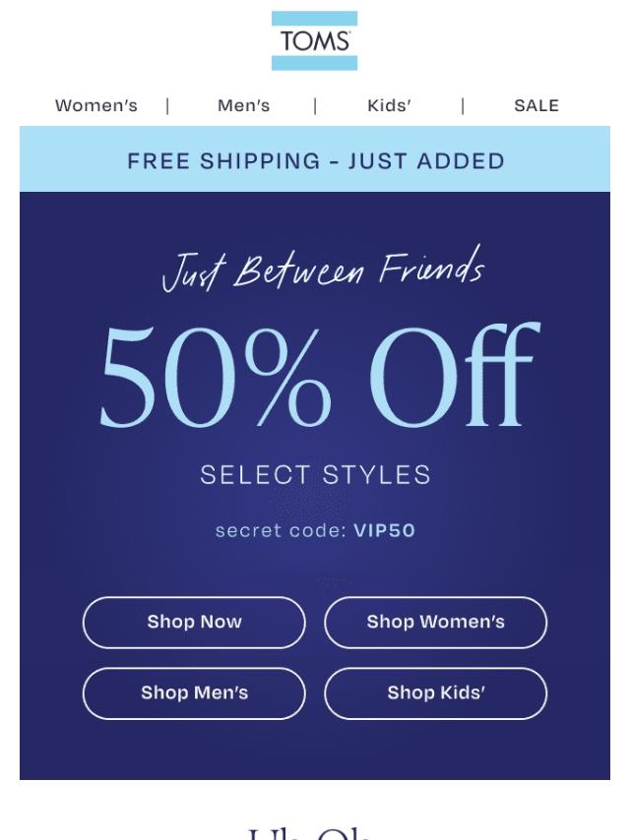Click the Free Shipping – Just Added banner

pos(315,160)
